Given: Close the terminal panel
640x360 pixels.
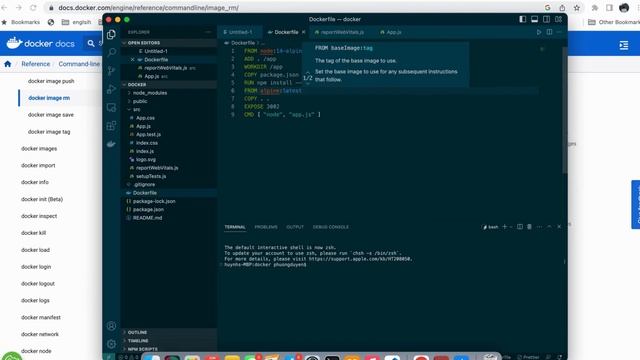Looking at the screenshot, I should coord(559,227).
